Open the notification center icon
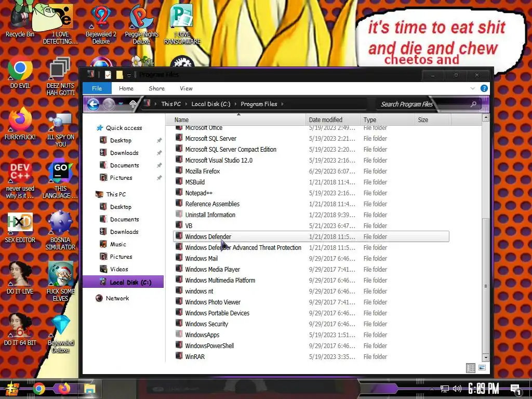The width and height of the screenshot is (532, 399). [516, 390]
